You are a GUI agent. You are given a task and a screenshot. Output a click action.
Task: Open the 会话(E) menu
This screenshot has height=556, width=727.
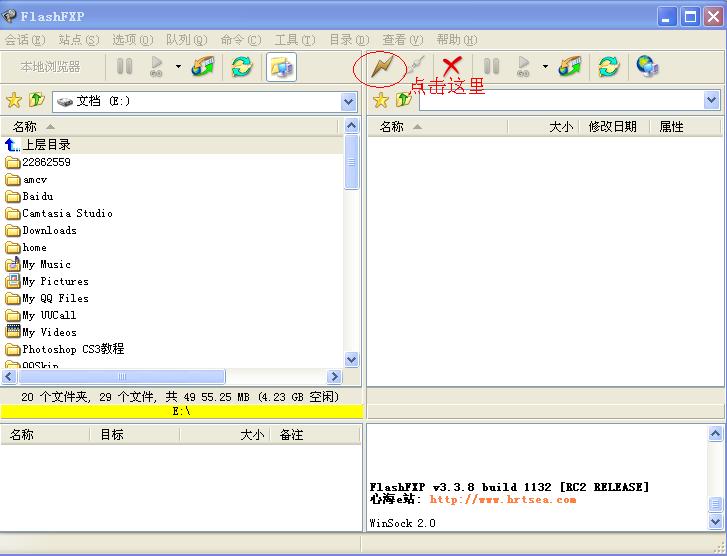(x=25, y=40)
